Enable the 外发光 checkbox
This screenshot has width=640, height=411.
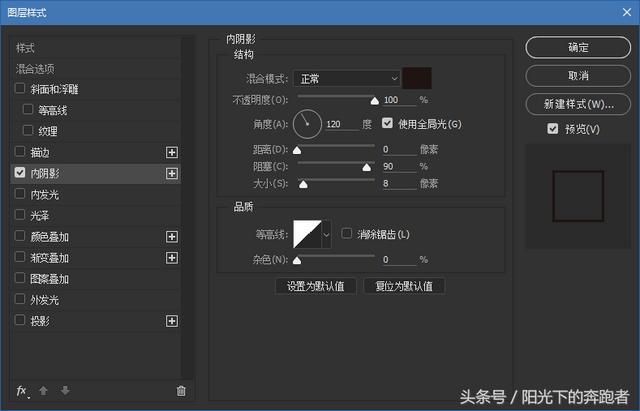coord(20,299)
